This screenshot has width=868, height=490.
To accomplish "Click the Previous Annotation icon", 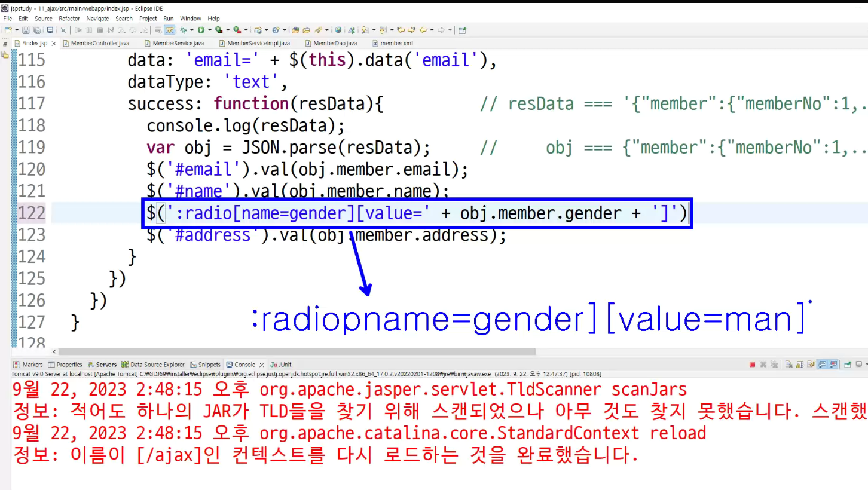I will click(x=382, y=30).
